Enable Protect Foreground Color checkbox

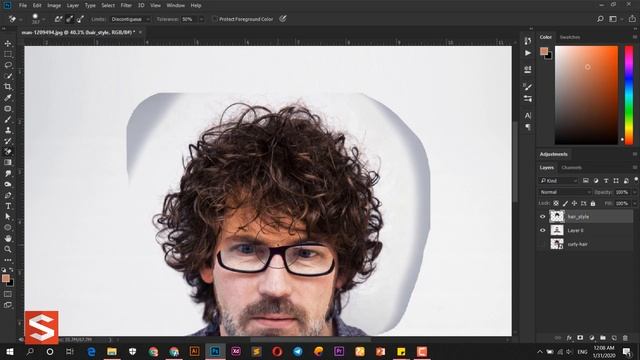[215, 19]
